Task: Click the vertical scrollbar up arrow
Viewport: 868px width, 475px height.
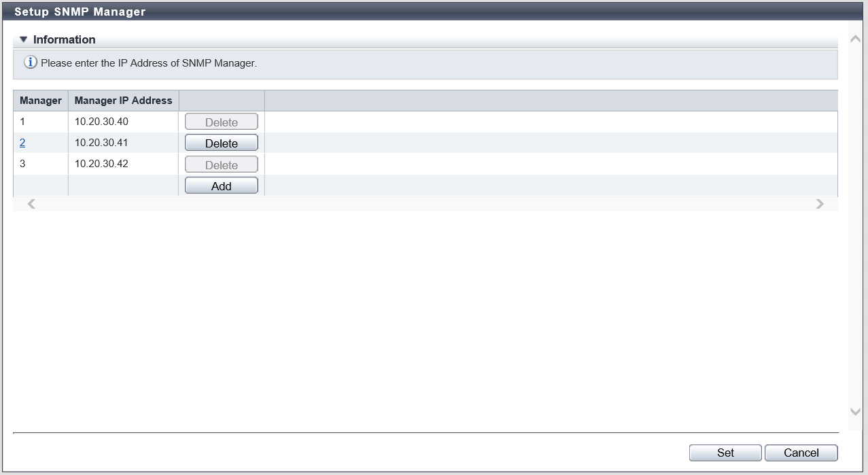Action: pos(855,39)
